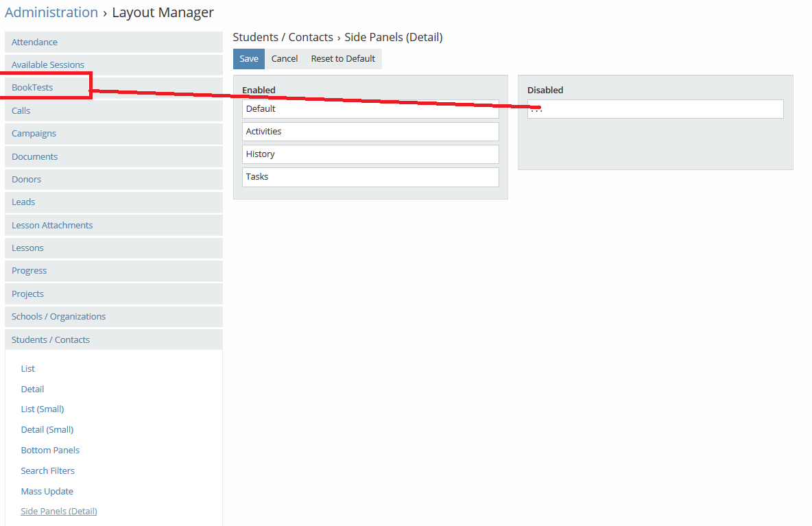Click the empty Disabled list slot
Viewport: 812px width, 526px height.
655,110
